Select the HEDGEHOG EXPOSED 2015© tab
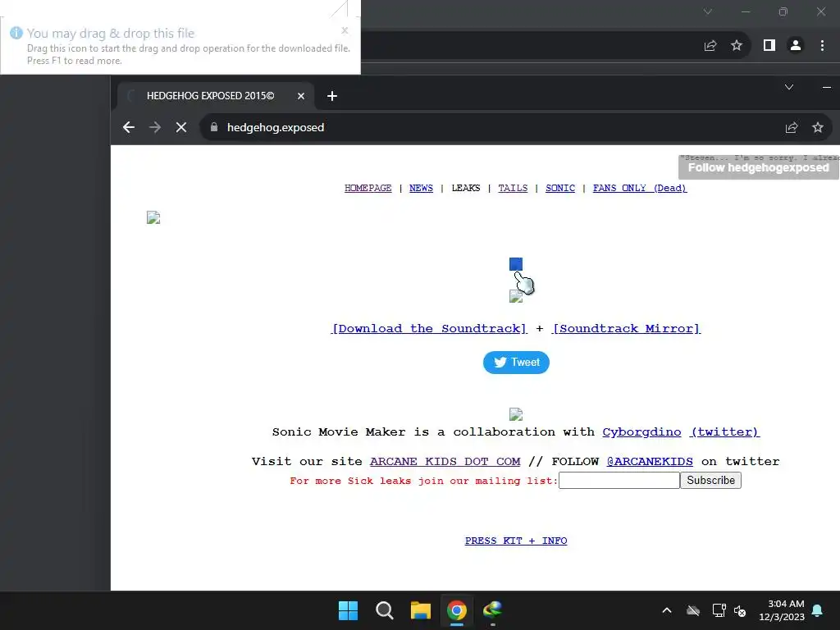840x630 pixels. (215, 96)
